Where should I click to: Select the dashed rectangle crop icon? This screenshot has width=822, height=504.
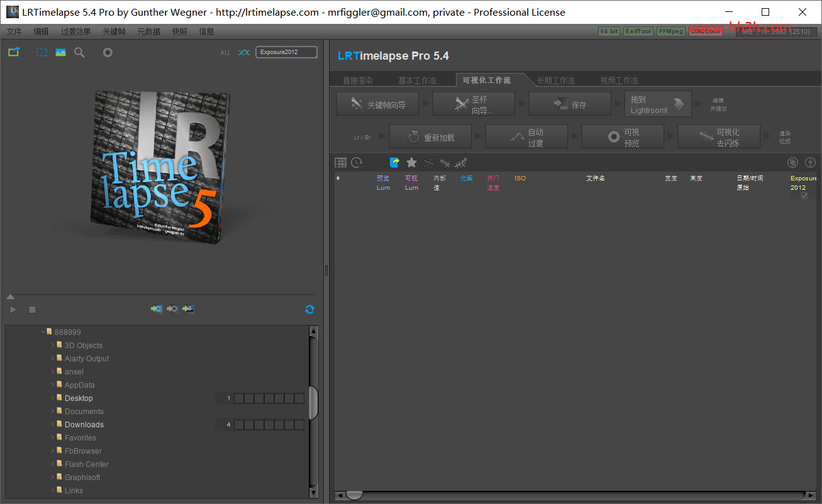click(42, 53)
